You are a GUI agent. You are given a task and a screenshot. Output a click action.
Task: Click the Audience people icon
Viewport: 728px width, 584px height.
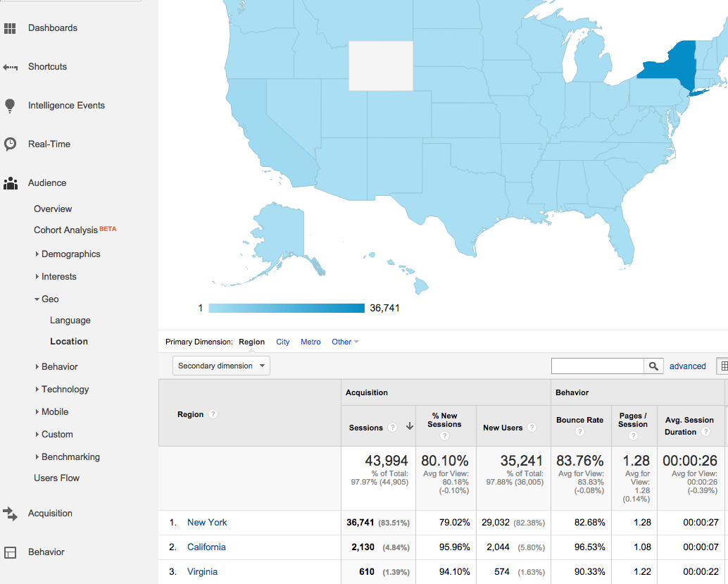pyautogui.click(x=10, y=183)
